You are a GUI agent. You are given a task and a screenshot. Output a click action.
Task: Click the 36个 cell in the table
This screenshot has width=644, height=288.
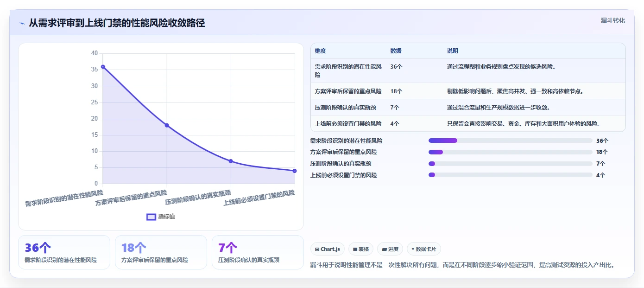(x=396, y=67)
